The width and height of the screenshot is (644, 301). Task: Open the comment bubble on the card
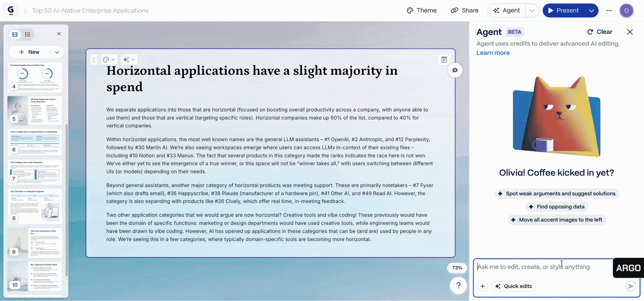(455, 70)
